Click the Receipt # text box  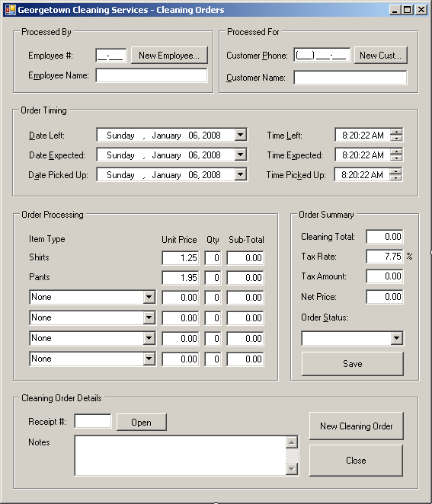pos(93,421)
